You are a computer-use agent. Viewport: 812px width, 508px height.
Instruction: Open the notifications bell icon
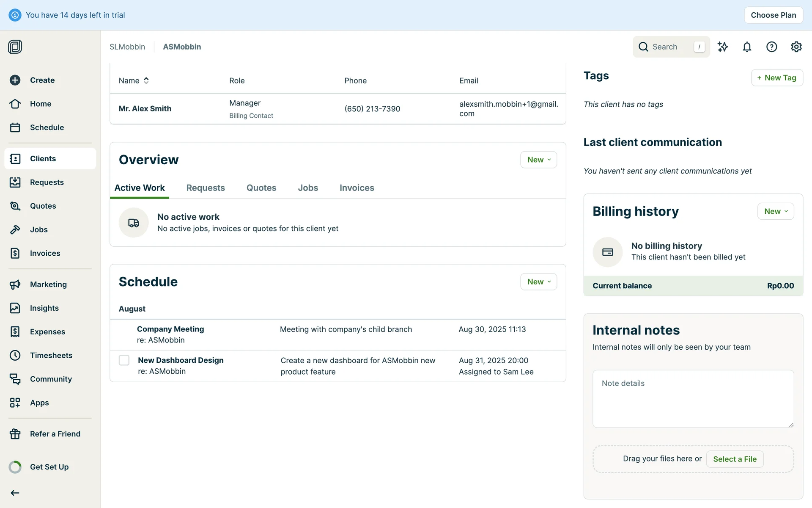pos(747,47)
